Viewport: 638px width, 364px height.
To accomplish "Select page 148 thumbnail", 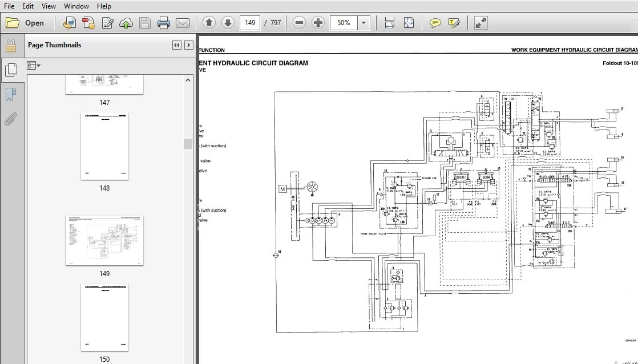I will tap(104, 146).
